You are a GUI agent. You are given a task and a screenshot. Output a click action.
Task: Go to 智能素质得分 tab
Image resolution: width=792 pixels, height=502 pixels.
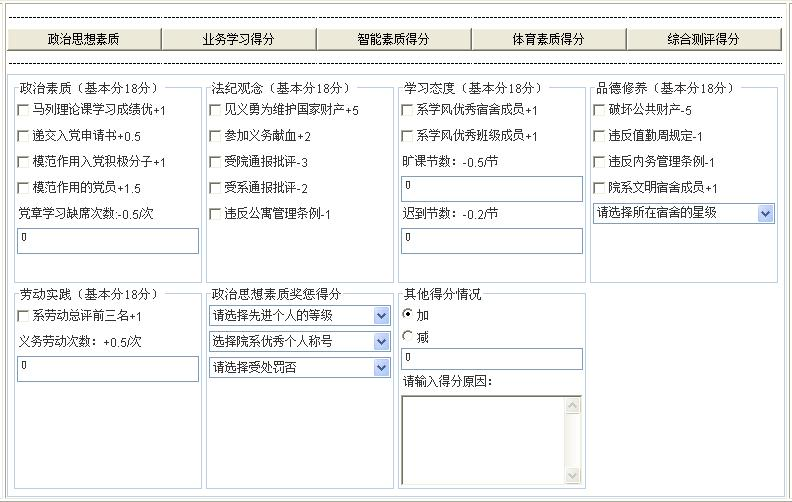click(394, 39)
